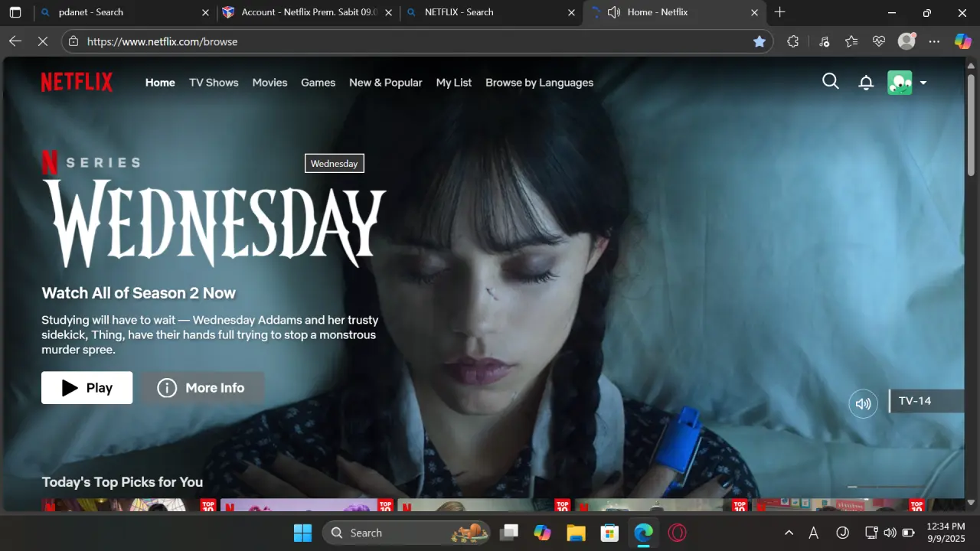The image size is (980, 551).
Task: Toggle the Wednesday trailer sound button
Action: [x=864, y=403]
